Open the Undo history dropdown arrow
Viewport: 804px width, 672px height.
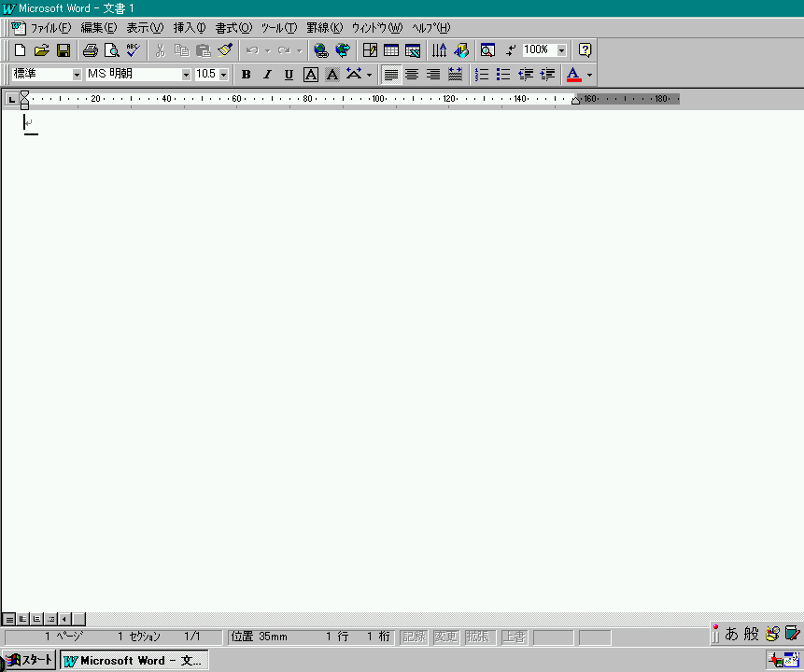(267, 50)
